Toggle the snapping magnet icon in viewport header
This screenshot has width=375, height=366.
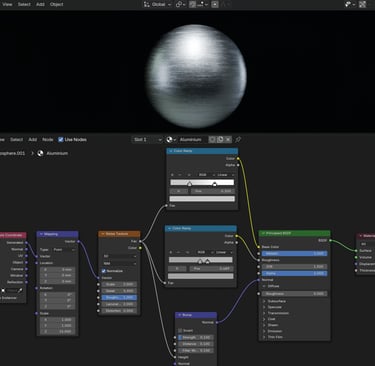pos(193,4)
